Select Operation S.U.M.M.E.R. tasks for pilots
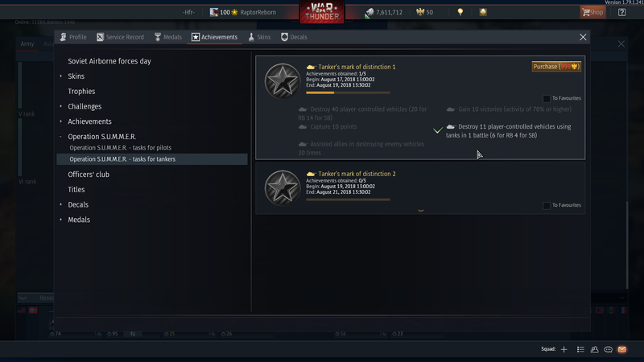644x362 pixels. 120,148
